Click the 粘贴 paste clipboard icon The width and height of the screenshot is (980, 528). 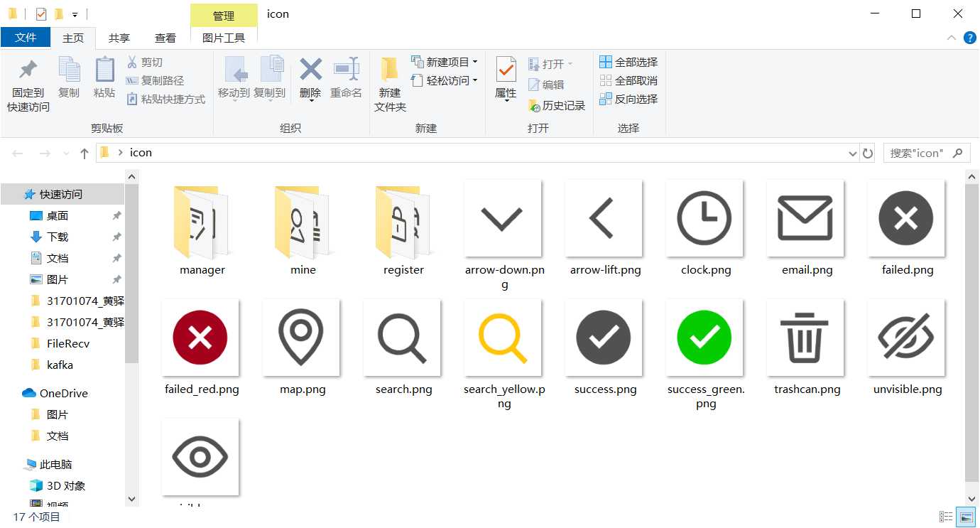pos(104,70)
